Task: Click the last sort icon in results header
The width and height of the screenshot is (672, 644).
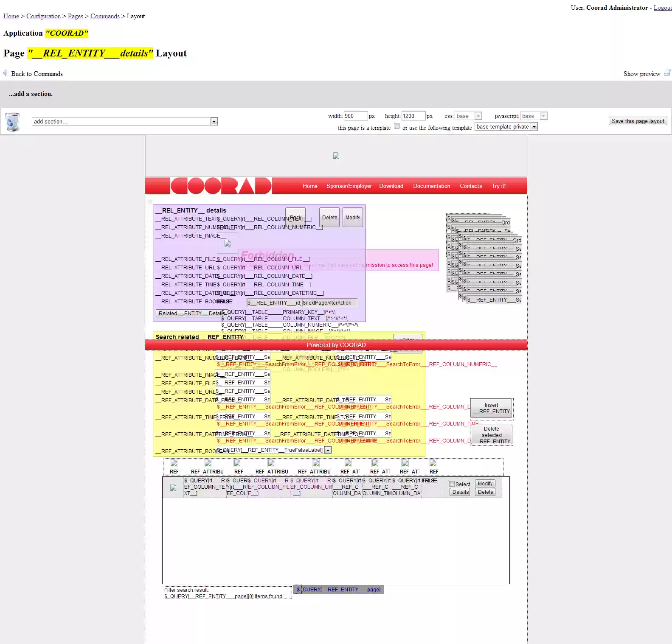Action: [433, 463]
